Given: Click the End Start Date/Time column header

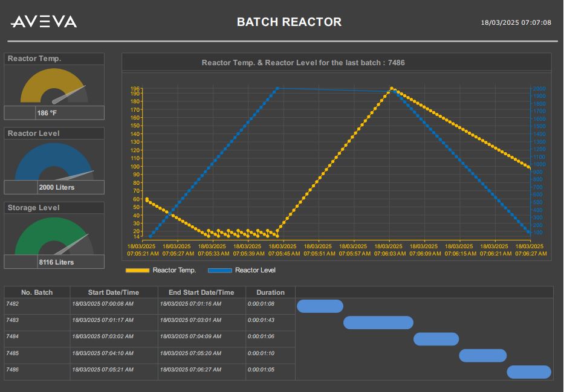Looking at the screenshot, I should pyautogui.click(x=201, y=292).
